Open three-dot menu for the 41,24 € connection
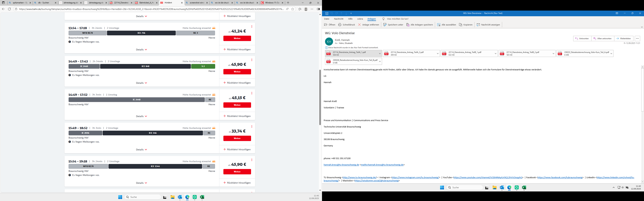The image size is (644, 201). (252, 26)
